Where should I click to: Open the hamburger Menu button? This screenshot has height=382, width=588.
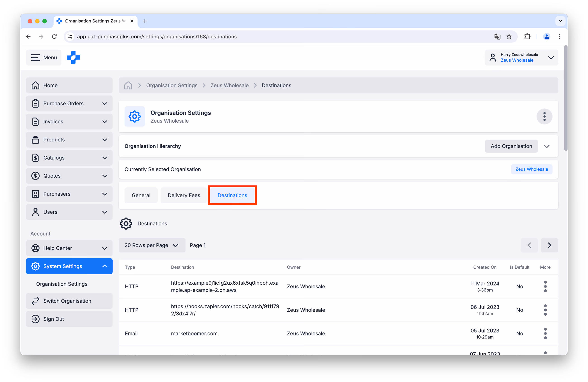coord(44,58)
